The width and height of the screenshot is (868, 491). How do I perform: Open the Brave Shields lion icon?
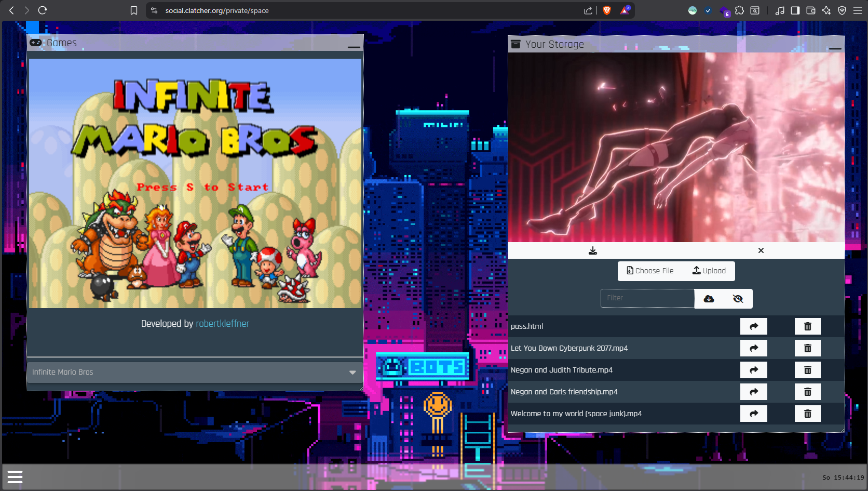click(606, 10)
